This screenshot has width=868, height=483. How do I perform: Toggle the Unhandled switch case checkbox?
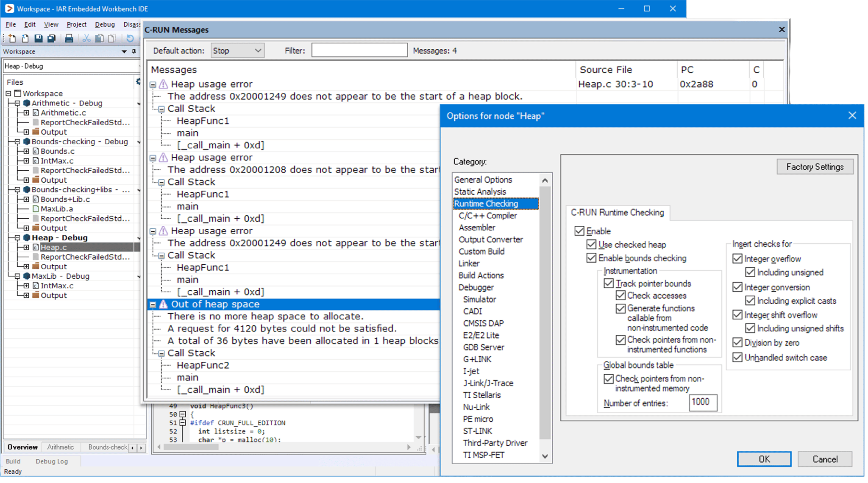pos(737,358)
